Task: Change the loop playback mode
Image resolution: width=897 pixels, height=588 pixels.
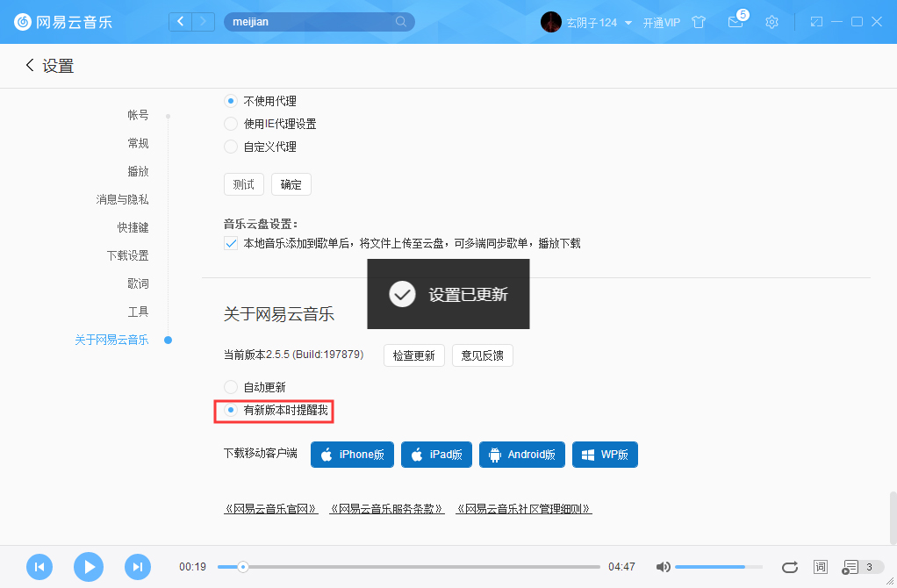Action: click(x=789, y=567)
